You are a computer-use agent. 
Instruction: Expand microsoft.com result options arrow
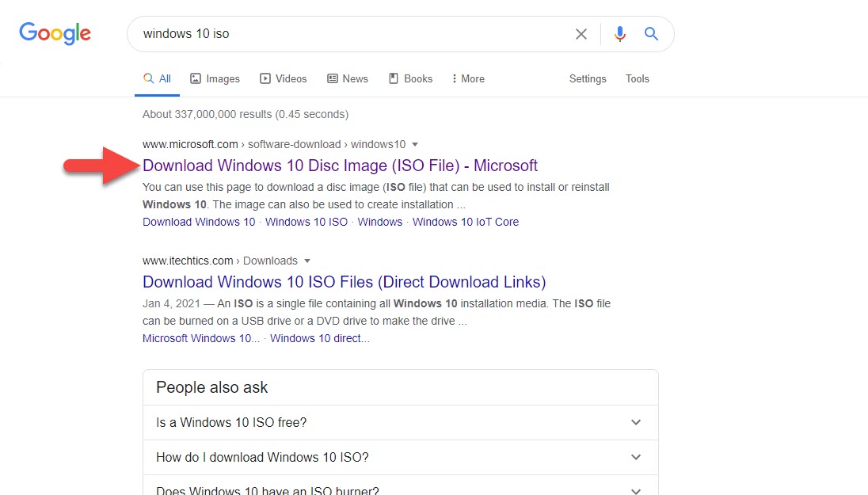coord(415,144)
